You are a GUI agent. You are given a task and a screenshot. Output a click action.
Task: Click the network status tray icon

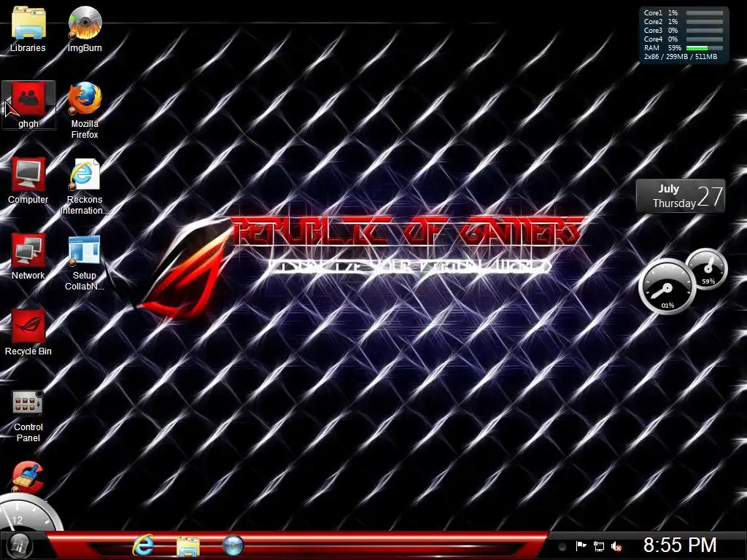(598, 546)
